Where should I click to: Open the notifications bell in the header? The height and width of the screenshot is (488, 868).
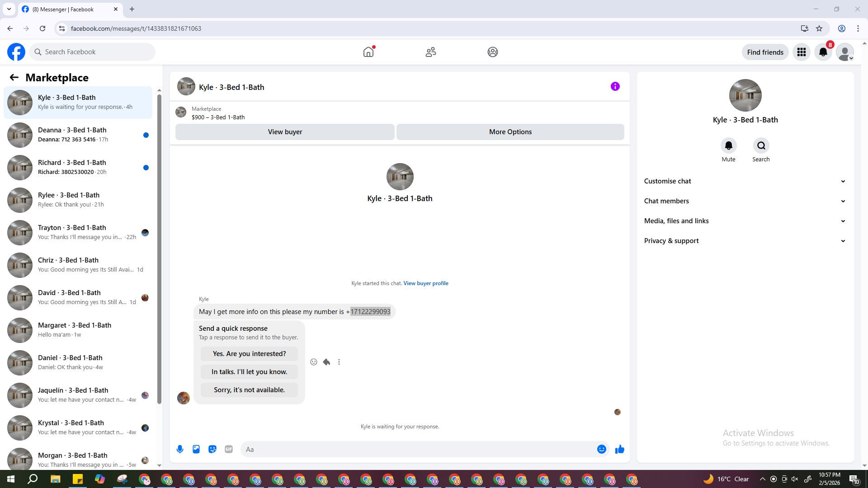pyautogui.click(x=823, y=52)
